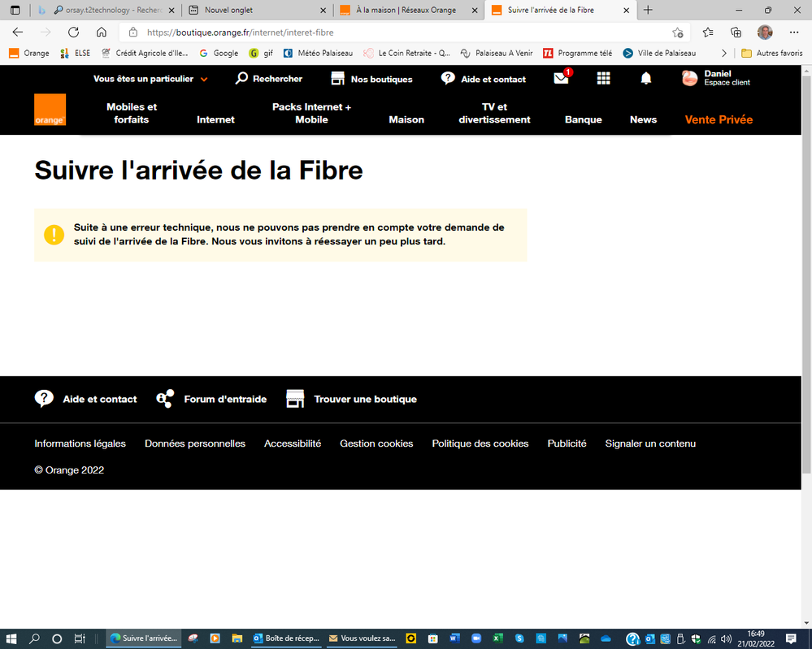The height and width of the screenshot is (649, 812).
Task: Open the News menu item
Action: click(643, 119)
